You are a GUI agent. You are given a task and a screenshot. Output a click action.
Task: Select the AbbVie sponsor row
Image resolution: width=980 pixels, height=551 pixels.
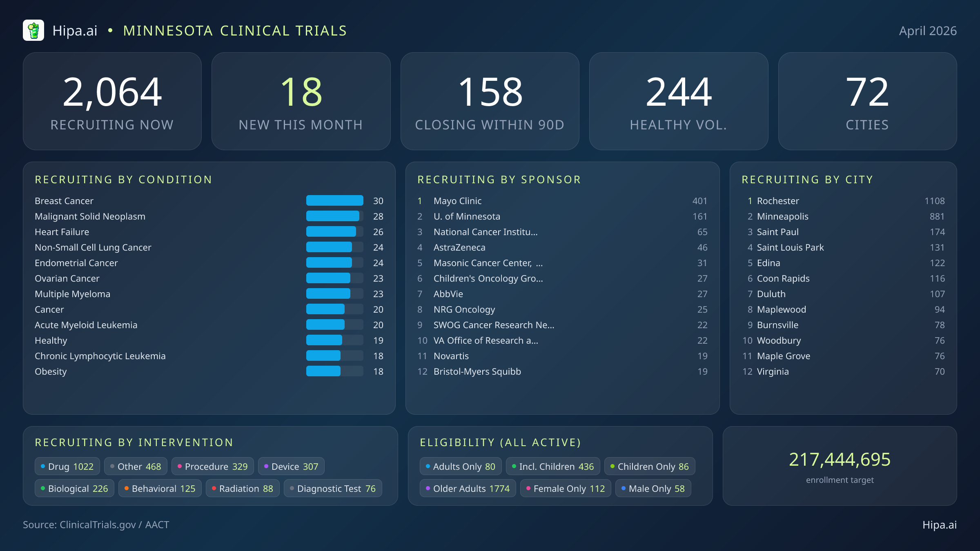(x=562, y=294)
